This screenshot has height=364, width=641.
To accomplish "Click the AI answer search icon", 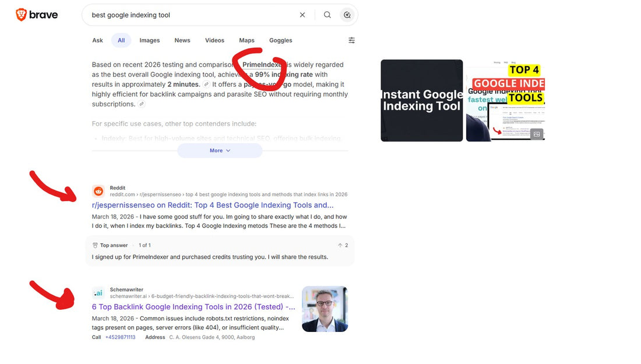I will (x=347, y=15).
